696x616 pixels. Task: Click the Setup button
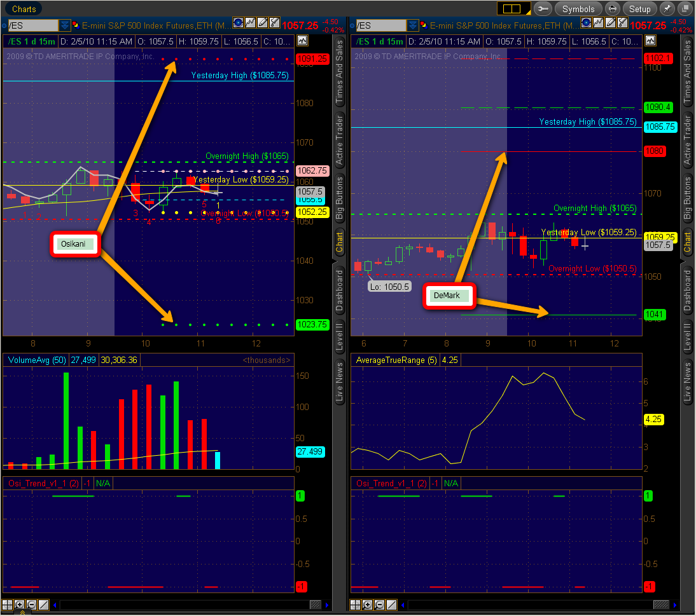click(x=639, y=9)
